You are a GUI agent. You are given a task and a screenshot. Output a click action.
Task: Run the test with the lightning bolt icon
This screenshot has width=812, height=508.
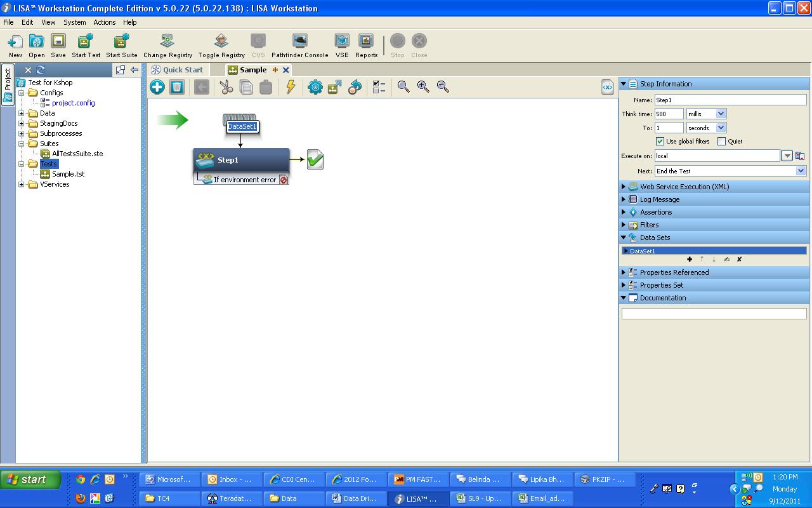coord(291,87)
